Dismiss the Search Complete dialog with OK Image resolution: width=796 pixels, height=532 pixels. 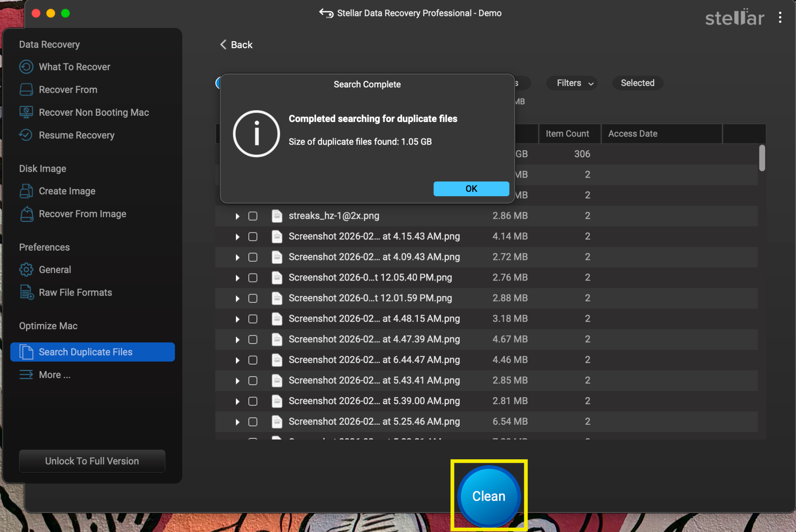(471, 188)
